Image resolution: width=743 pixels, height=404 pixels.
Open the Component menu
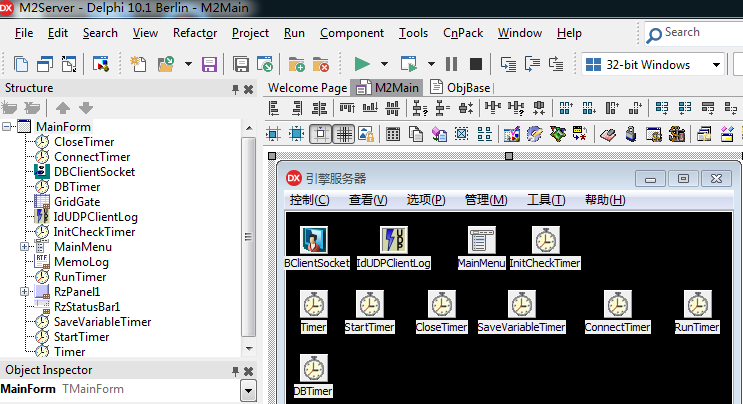352,33
